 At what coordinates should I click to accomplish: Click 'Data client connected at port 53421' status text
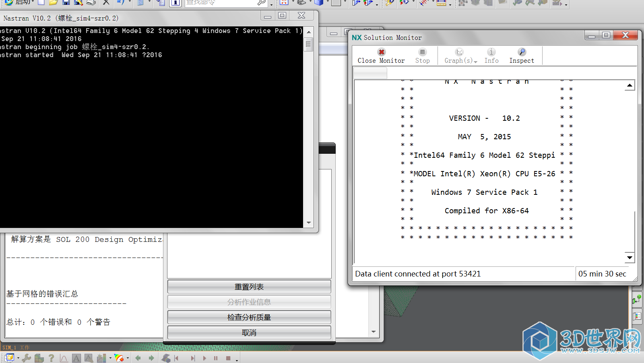(x=418, y=274)
